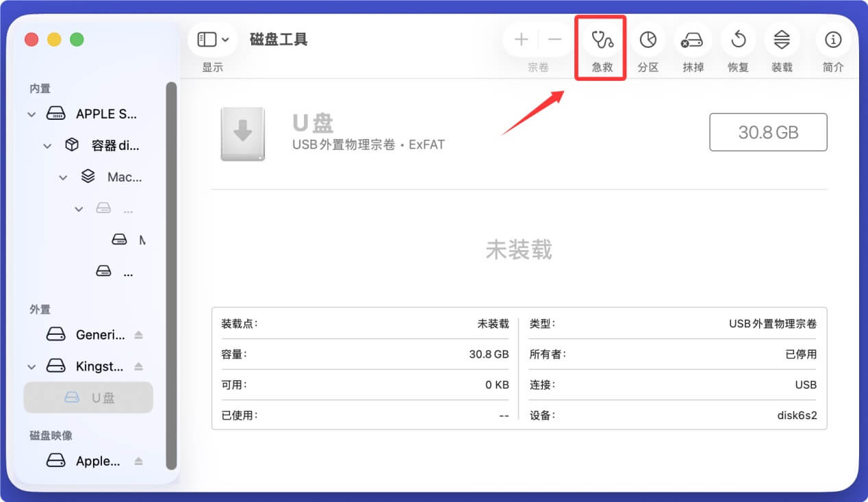Click the 显示 sidebar view icon
The height and width of the screenshot is (502, 868).
tap(207, 40)
